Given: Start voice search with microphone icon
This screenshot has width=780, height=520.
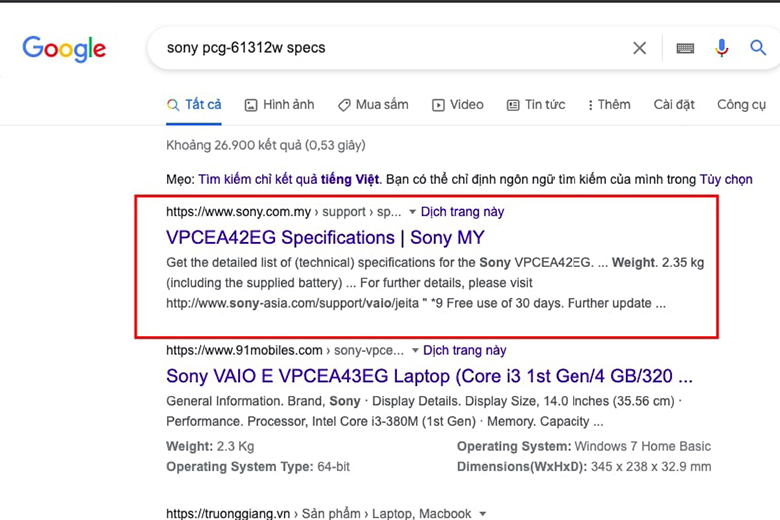Looking at the screenshot, I should [x=721, y=48].
